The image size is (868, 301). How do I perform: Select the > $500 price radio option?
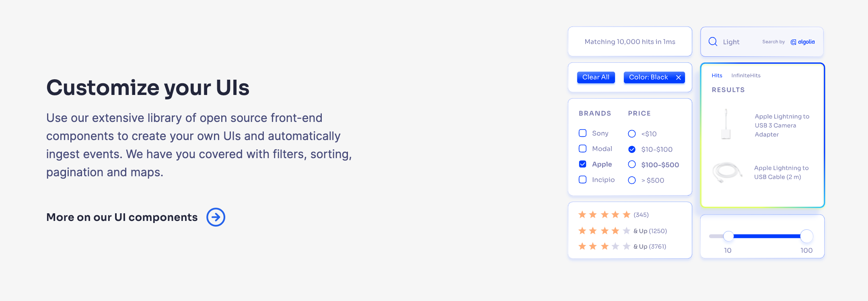(632, 180)
